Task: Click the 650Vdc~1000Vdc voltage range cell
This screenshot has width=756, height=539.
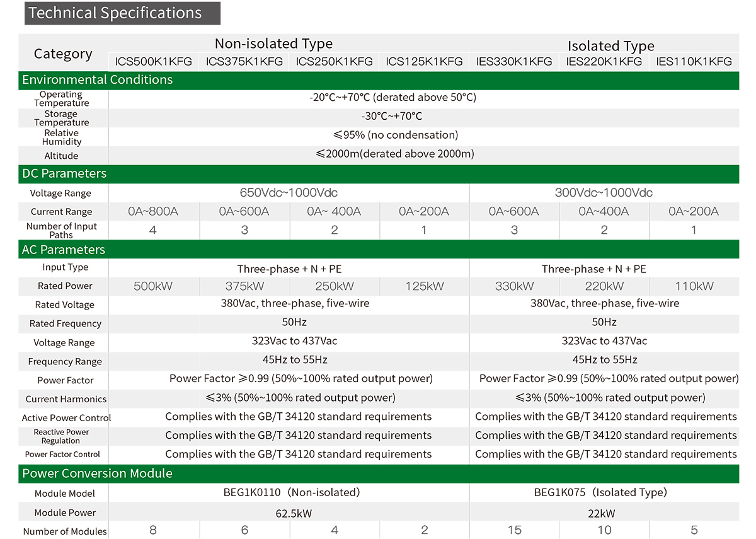Action: click(289, 193)
